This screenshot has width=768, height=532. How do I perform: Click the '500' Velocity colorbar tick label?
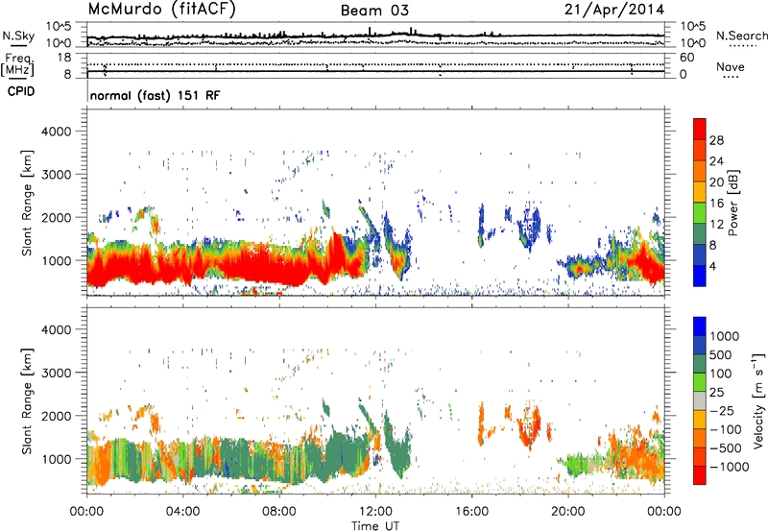(x=721, y=354)
